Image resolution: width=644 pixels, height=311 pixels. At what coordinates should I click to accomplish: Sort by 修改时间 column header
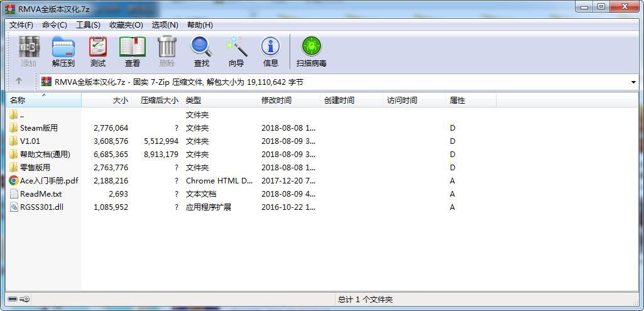[289, 101]
